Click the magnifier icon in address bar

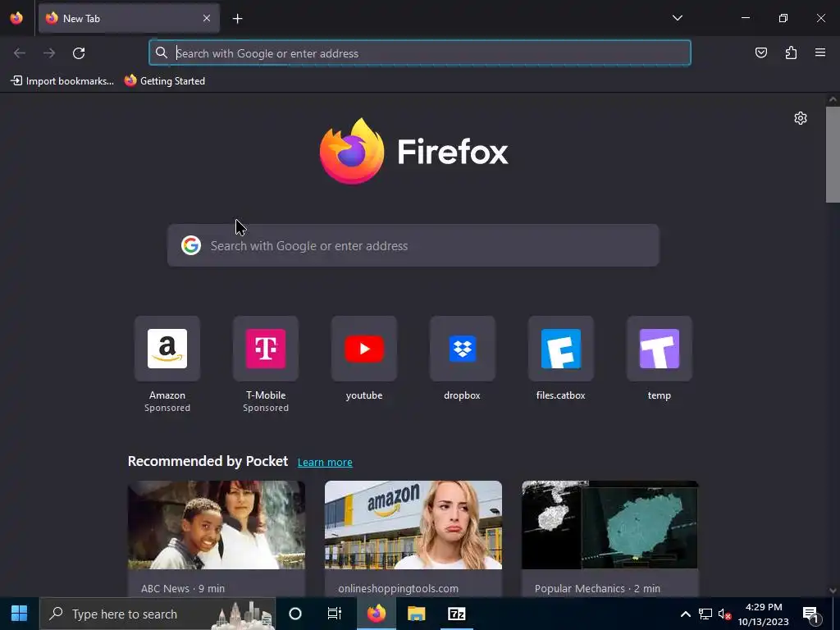[162, 52]
